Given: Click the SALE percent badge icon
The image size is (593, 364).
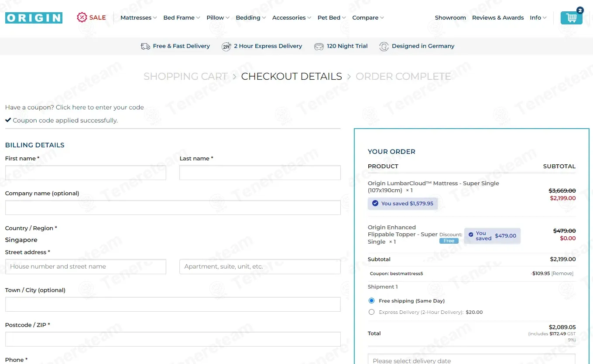Looking at the screenshot, I should 82,17.
